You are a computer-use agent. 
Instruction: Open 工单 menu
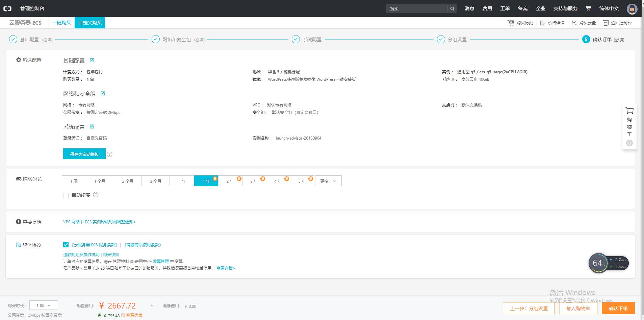[505, 8]
